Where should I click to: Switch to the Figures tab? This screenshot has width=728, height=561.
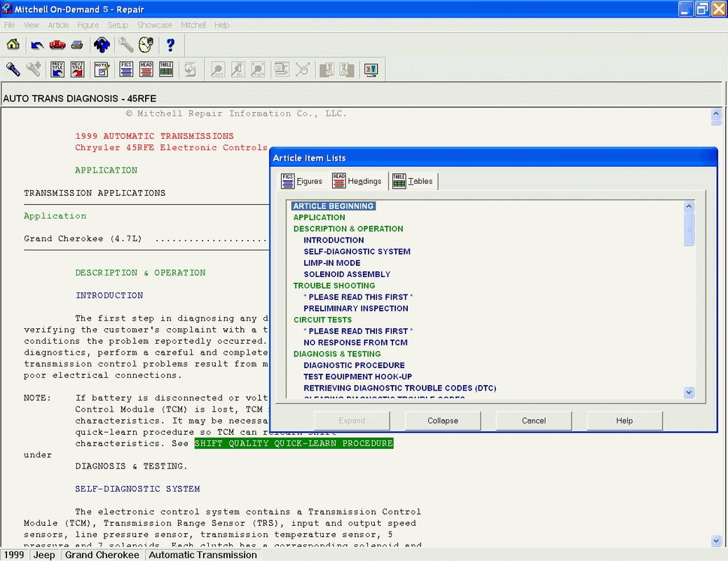302,181
